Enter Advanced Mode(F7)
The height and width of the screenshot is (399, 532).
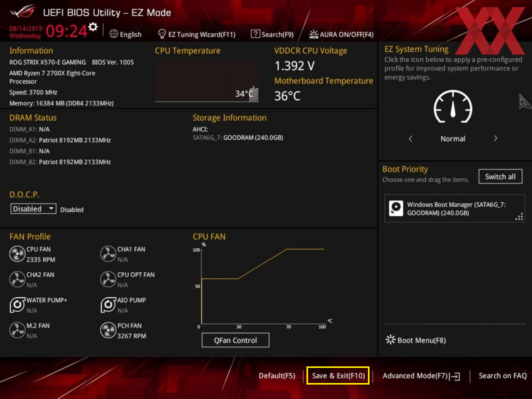pos(415,376)
